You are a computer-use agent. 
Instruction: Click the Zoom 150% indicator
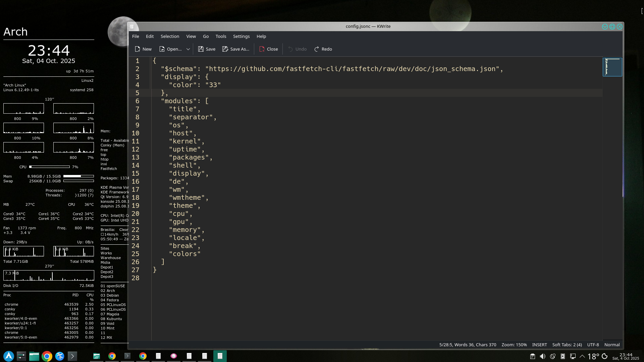tap(514, 345)
